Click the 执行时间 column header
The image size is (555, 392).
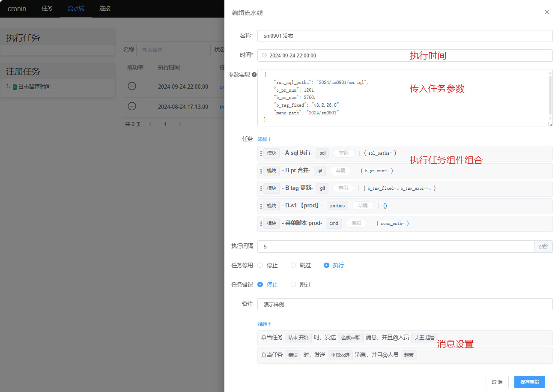pos(169,67)
